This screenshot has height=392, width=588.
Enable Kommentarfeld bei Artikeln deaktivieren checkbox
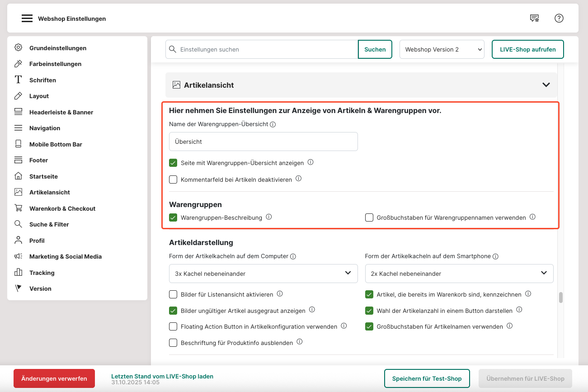click(x=173, y=179)
